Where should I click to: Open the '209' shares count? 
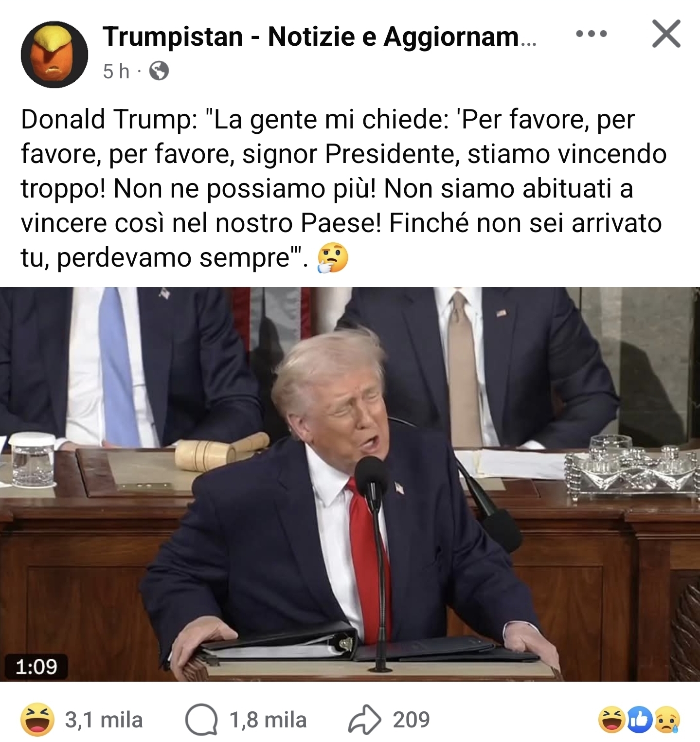coord(412,720)
